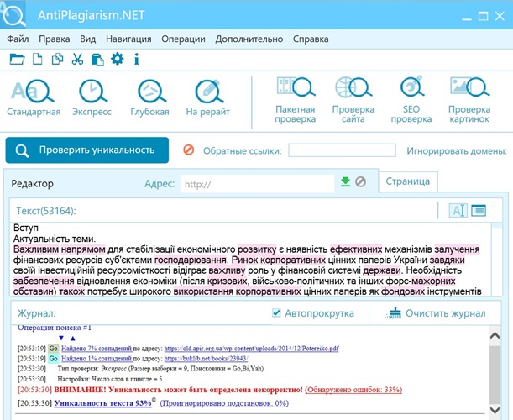Click the info "i" icon
This screenshot has width=513, height=420.
[137, 60]
